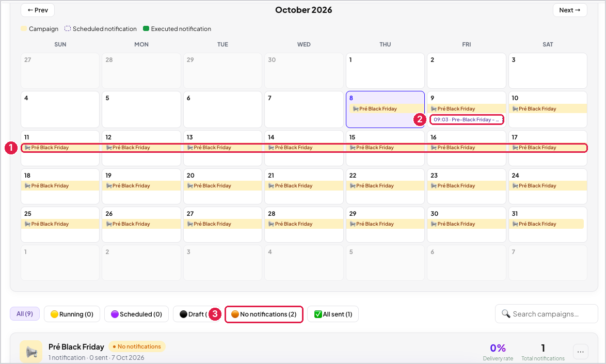606x364 pixels.
Task: Click Pré Black Friday event on October 9
Action: [467, 108]
